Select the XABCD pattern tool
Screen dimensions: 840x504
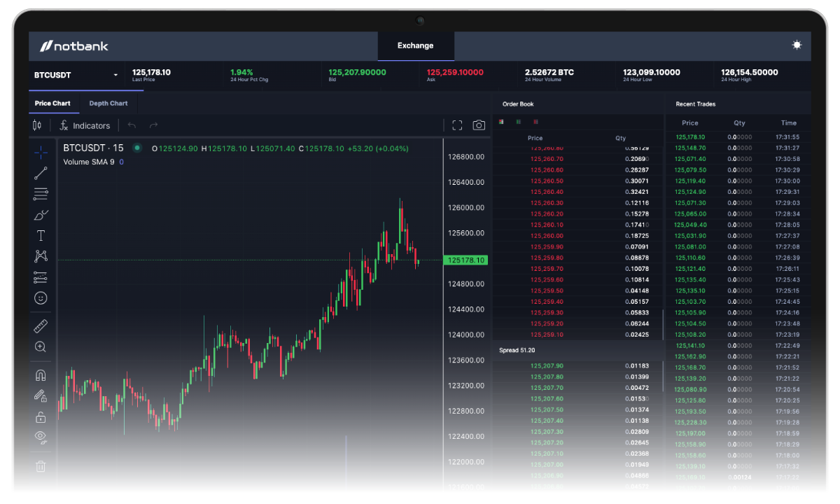(41, 256)
